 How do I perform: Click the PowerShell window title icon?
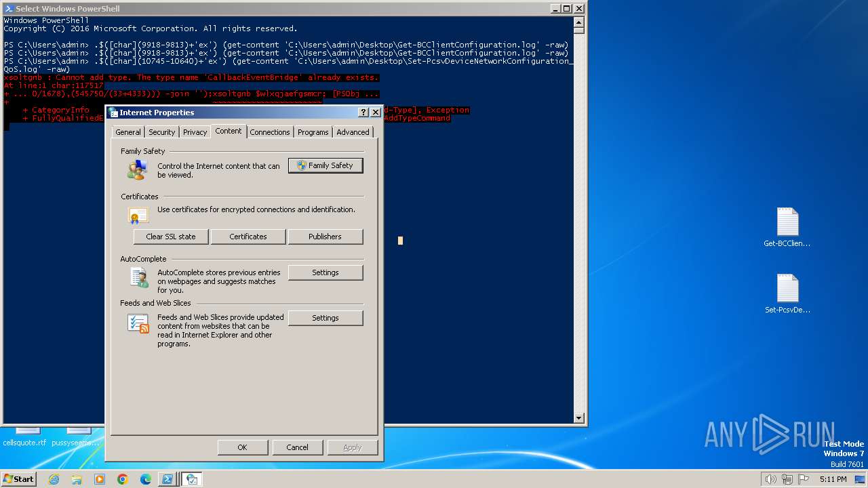(9, 9)
